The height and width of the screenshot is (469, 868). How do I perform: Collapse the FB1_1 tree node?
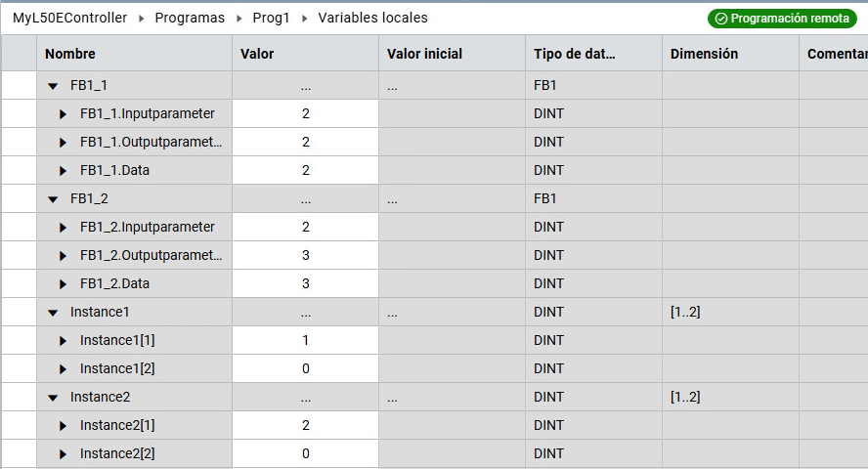(x=53, y=86)
